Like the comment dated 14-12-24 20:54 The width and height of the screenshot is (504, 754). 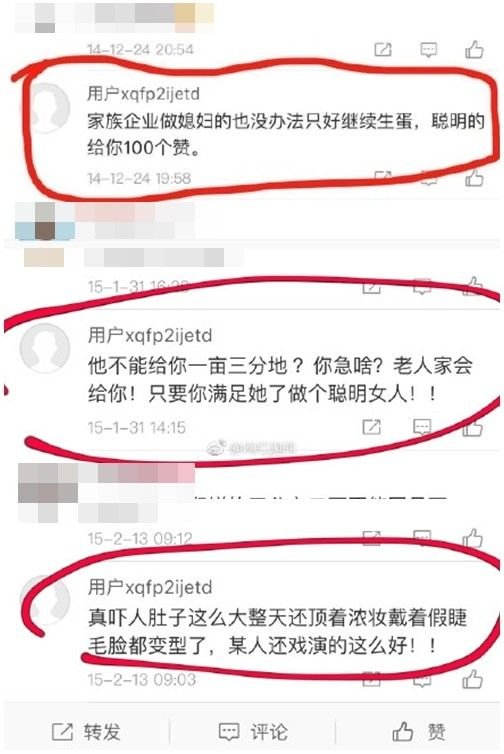474,49
